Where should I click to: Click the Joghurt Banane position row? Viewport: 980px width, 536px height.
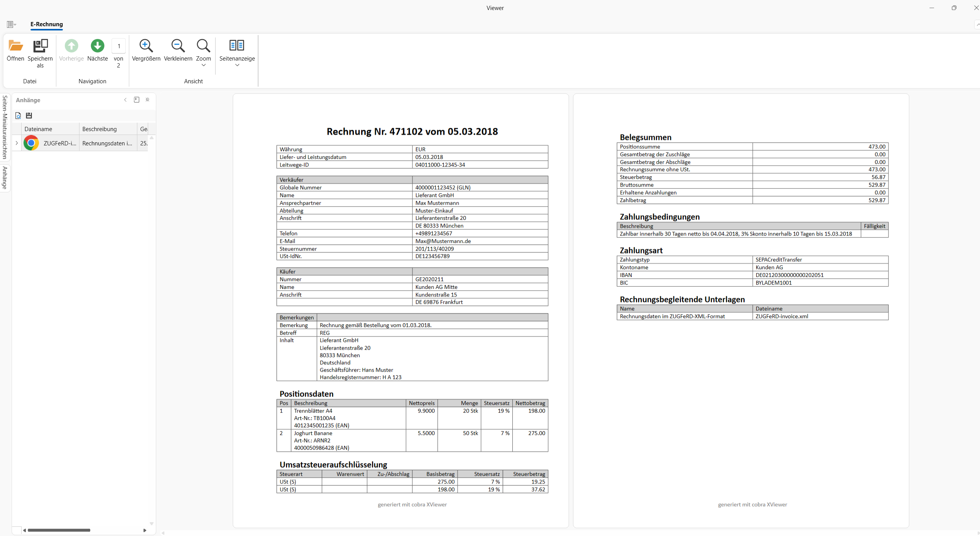412,441
